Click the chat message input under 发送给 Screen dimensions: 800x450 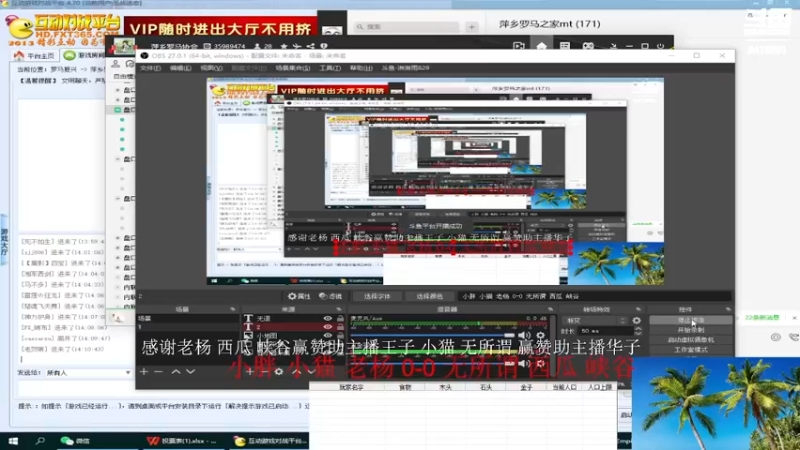click(x=163, y=388)
